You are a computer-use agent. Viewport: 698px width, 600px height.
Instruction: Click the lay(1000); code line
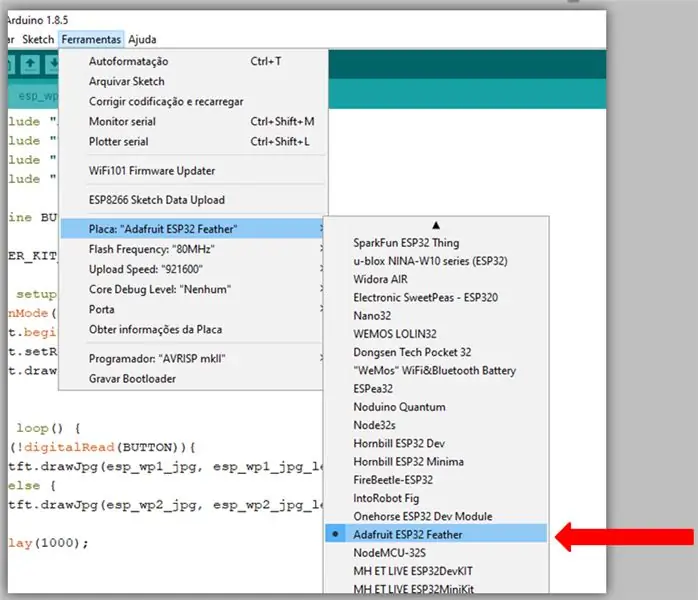click(x=48, y=543)
